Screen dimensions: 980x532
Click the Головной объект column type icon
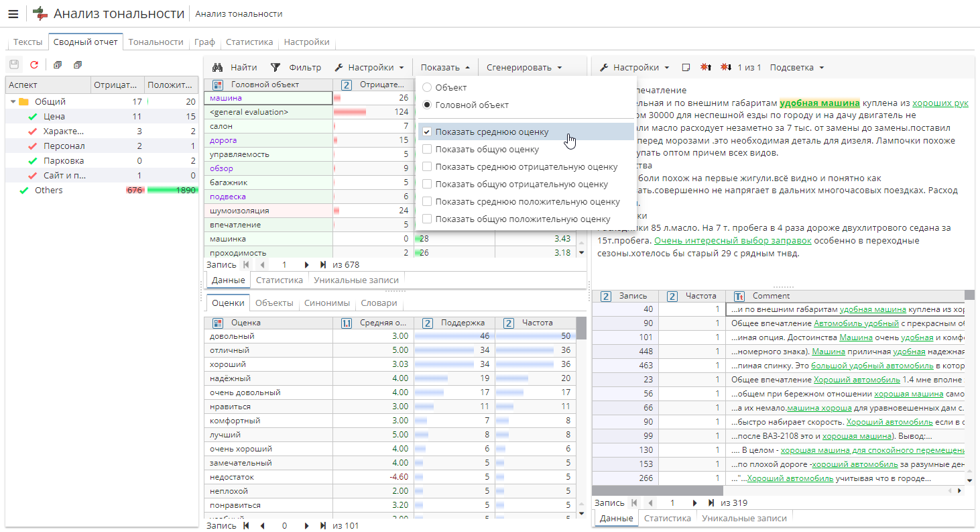coord(217,85)
